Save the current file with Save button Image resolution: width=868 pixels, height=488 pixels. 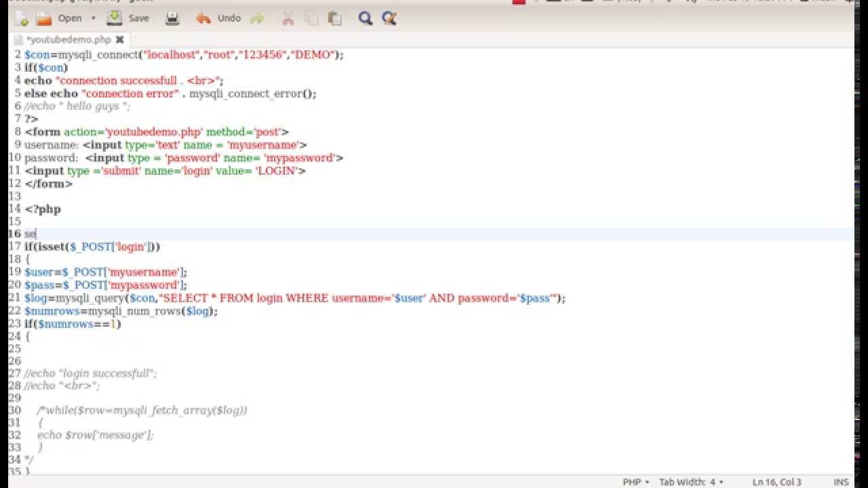(x=128, y=18)
